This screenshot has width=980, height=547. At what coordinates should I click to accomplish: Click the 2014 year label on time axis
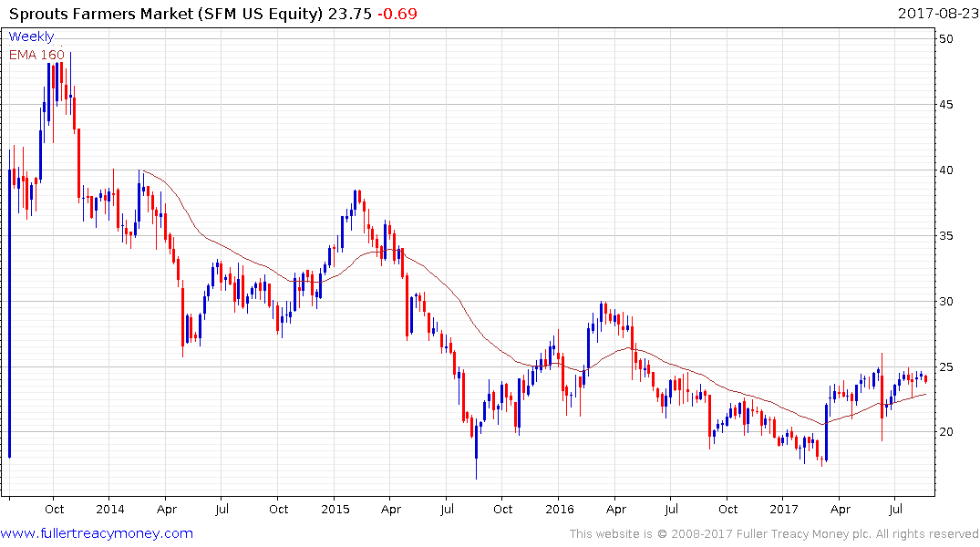(x=110, y=509)
